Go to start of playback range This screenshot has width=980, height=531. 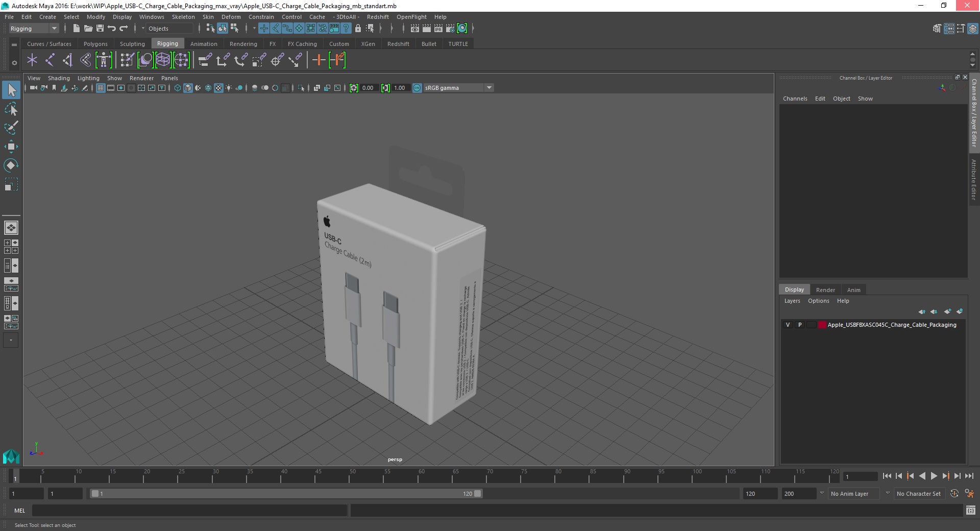click(887, 476)
